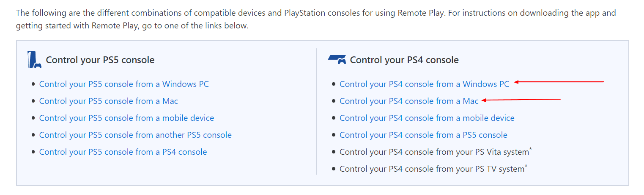This screenshot has height=195, width=644.
Task: Open Control your PS5 console from a Windows PC
Action: coord(124,84)
